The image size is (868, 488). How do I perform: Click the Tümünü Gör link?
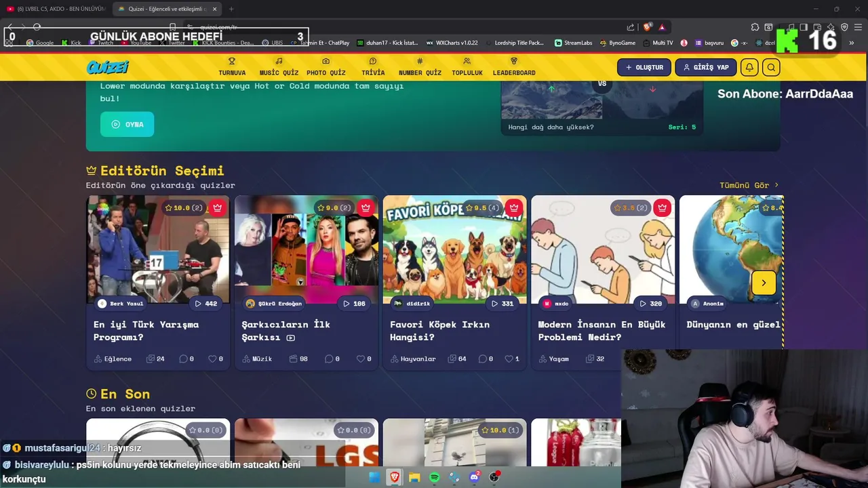click(749, 185)
